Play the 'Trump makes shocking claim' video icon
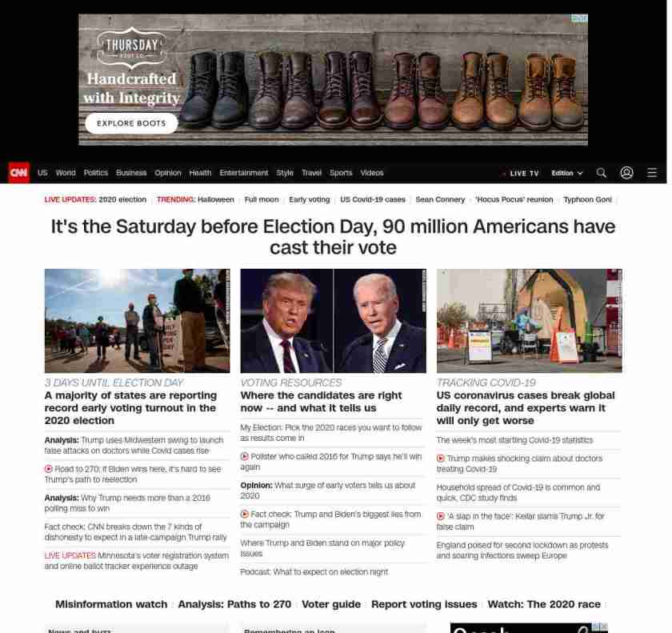This screenshot has width=672, height=633. pos(441,459)
